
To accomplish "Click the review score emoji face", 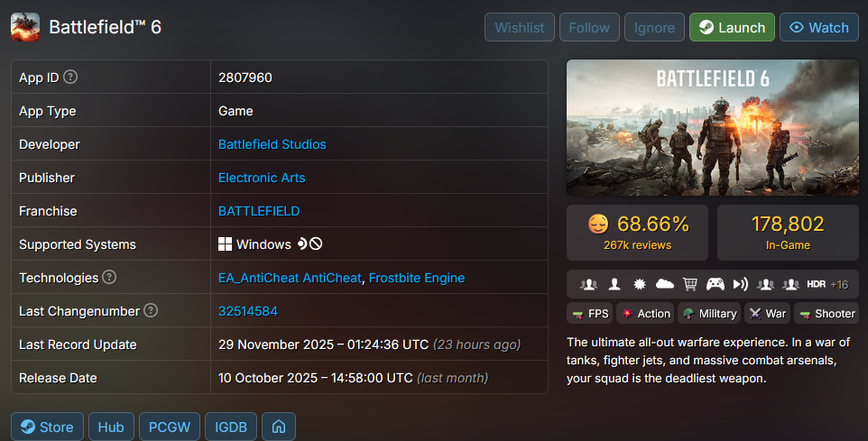I will [598, 224].
